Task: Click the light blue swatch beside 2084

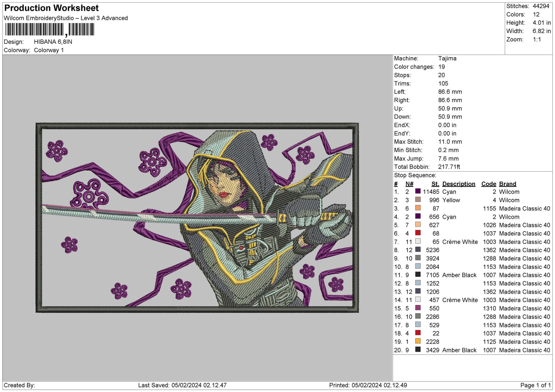Action: tap(418, 266)
